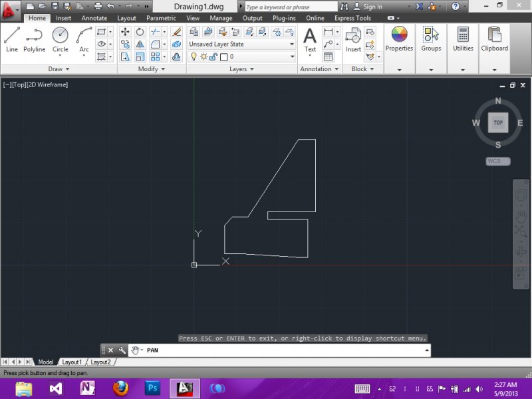Activate the Mirror tool in Modify panel
The height and width of the screenshot is (399, 532).
[x=140, y=44]
